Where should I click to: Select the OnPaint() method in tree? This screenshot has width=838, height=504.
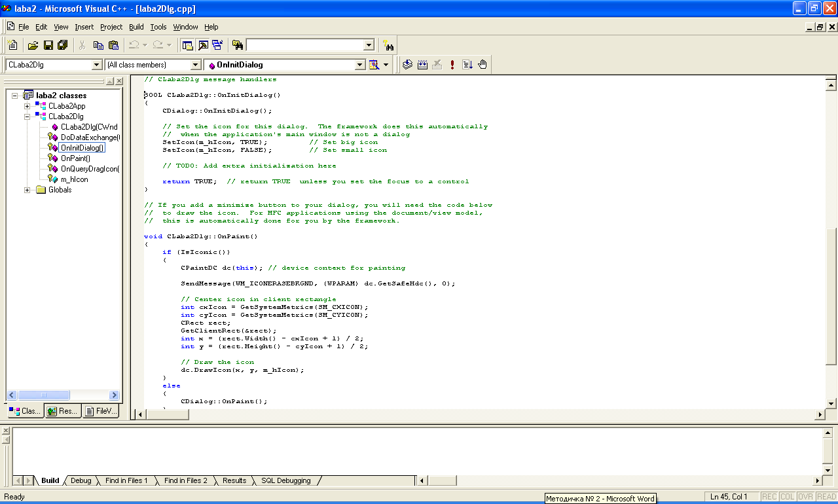(75, 158)
